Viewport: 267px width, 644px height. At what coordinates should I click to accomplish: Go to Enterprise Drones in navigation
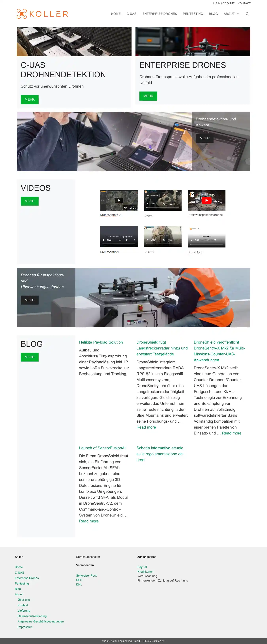click(159, 14)
